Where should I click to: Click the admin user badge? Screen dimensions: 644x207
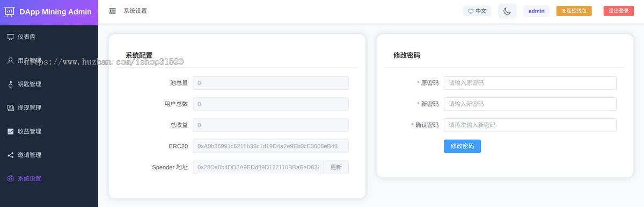[x=536, y=11]
